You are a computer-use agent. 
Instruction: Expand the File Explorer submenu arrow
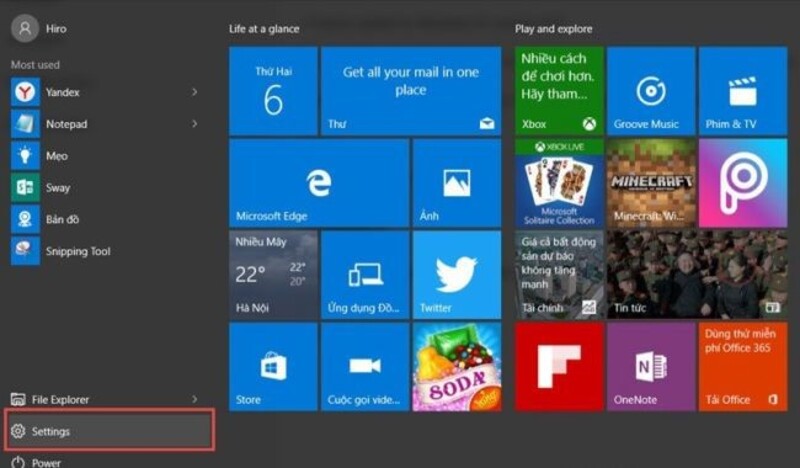coord(194,399)
